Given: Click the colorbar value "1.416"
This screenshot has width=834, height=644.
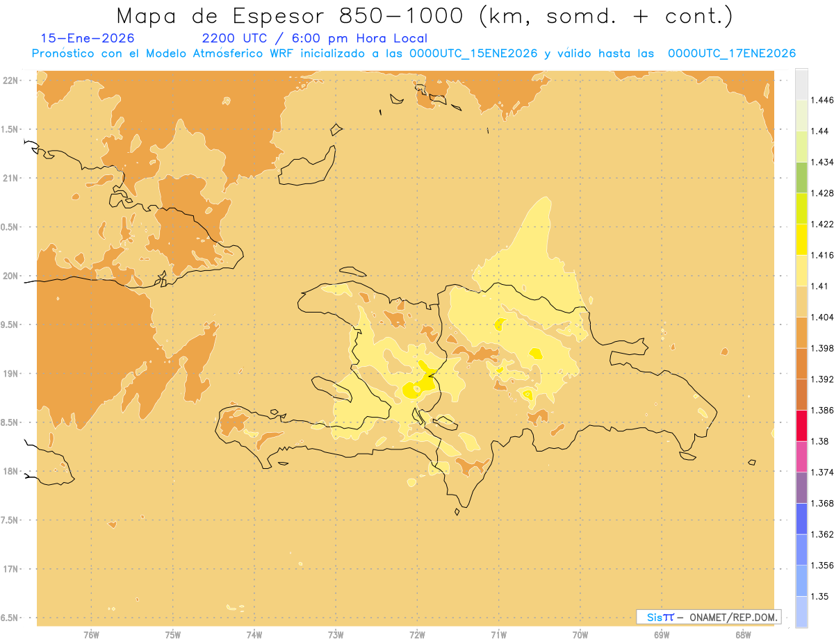Looking at the screenshot, I should [822, 255].
